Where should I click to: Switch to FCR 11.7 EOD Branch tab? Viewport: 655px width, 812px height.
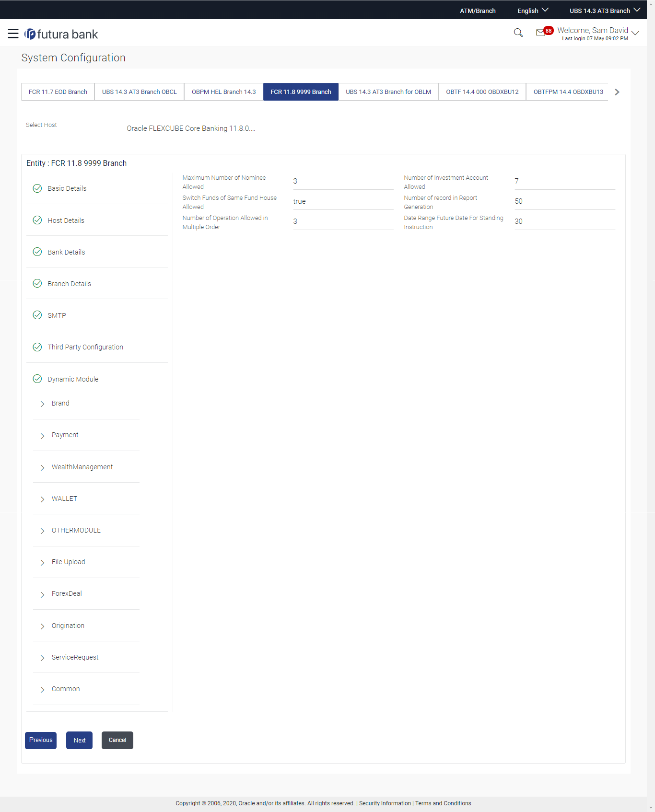point(58,92)
